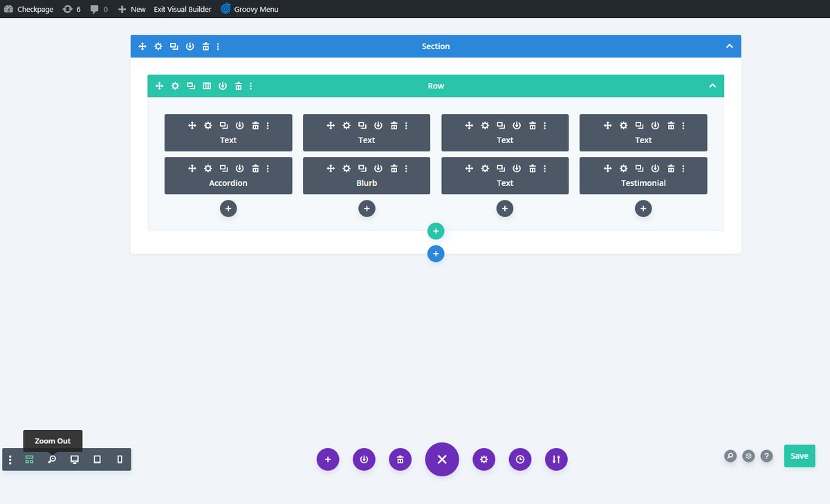This screenshot has width=830, height=504.
Task: Duplicate the Row using clone icon
Action: pos(191,86)
